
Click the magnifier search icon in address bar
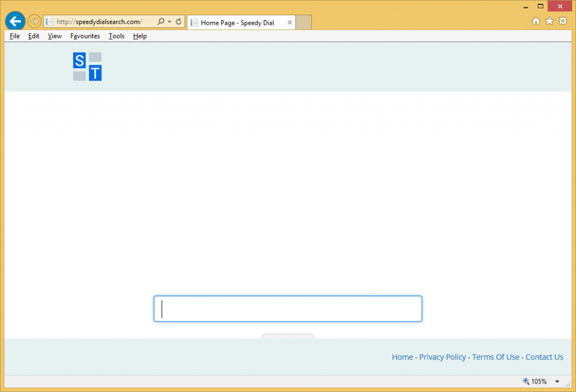161,22
